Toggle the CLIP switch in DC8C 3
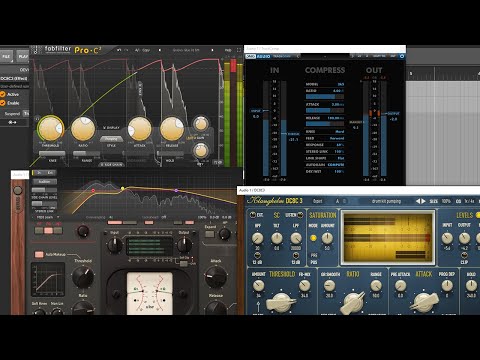This screenshot has height=360, width=480. tap(464, 255)
